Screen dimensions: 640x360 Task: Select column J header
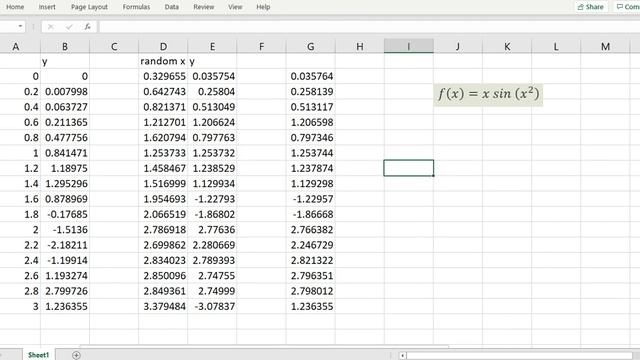(x=458, y=47)
